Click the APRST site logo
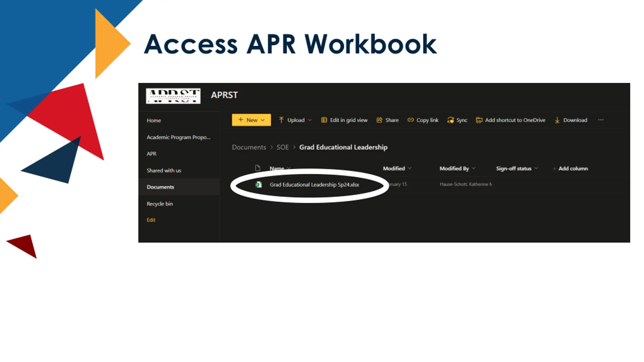Viewport: 644px width, 362px height. point(173,96)
